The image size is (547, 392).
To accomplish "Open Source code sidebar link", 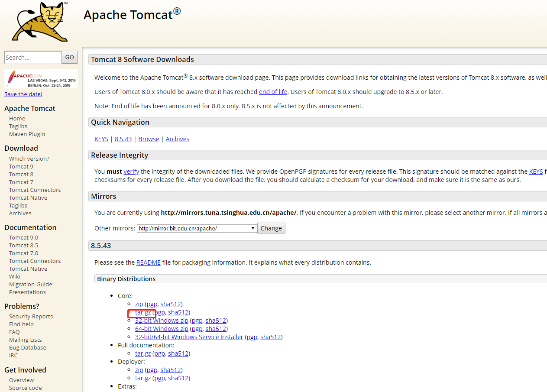I will (x=26, y=388).
